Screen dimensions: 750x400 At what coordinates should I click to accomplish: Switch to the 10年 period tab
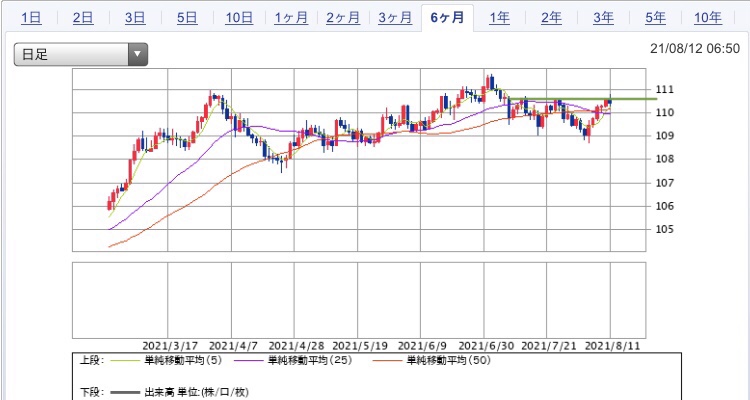click(708, 18)
